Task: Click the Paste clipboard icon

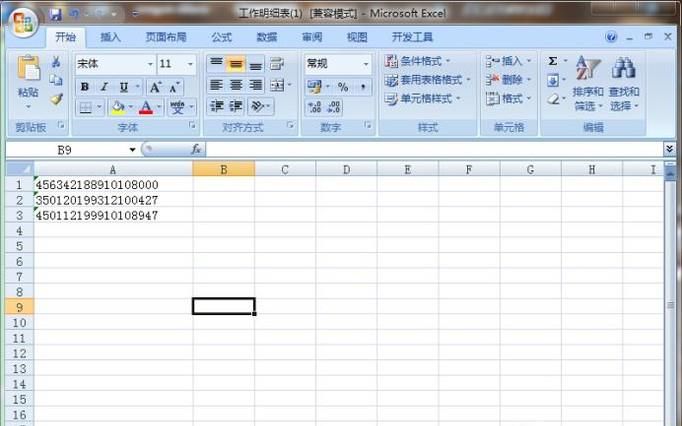Action: click(x=29, y=69)
